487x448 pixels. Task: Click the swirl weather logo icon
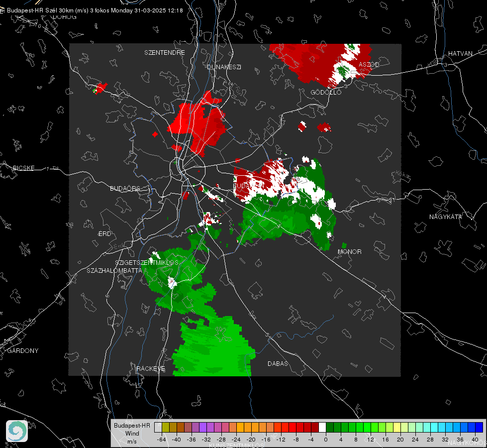click(x=17, y=431)
